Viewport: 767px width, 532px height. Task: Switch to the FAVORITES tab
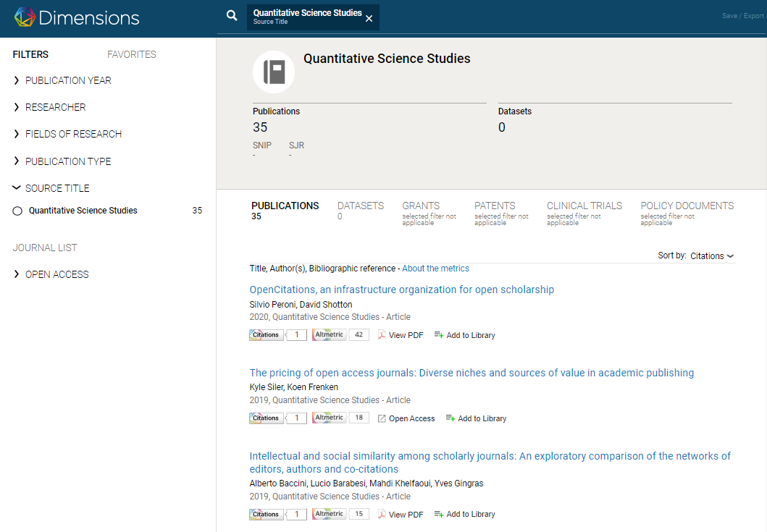(132, 54)
